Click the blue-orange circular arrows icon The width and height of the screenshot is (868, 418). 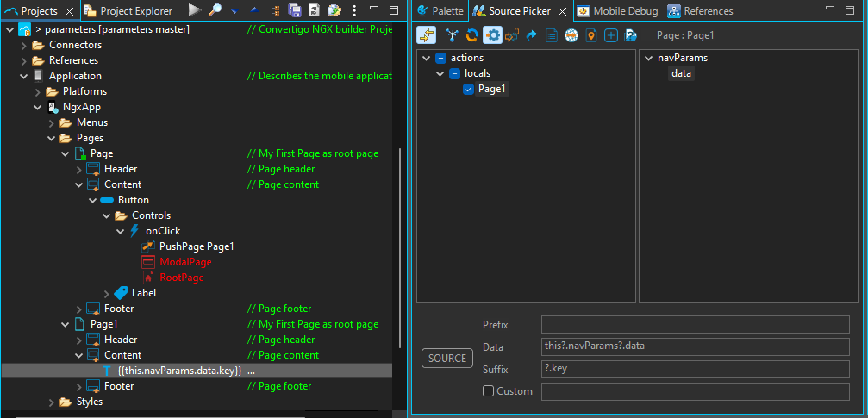(471, 35)
